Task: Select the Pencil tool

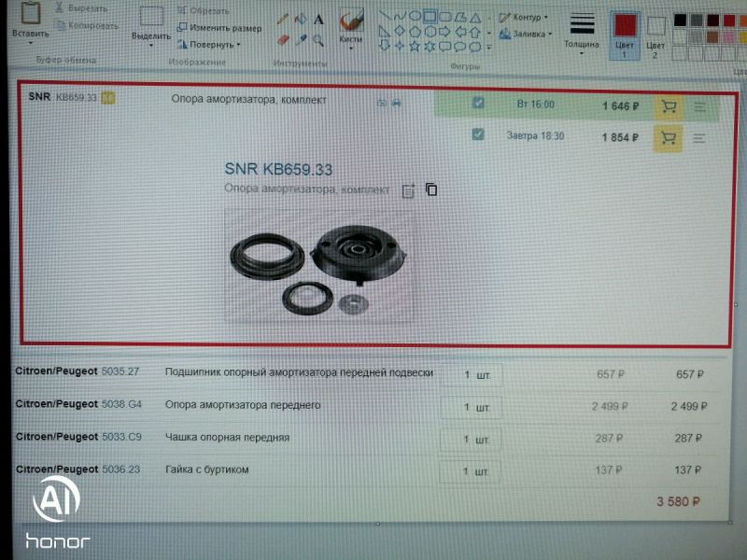Action: click(x=283, y=19)
